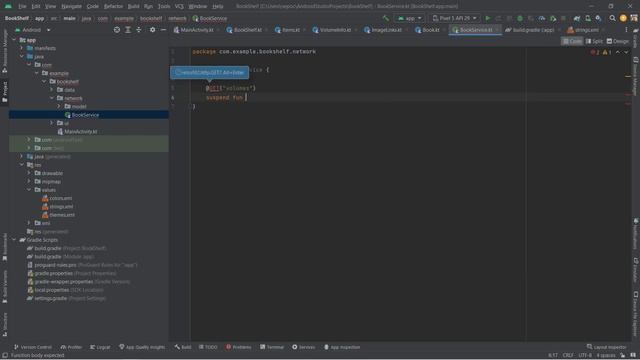Open the Device Manager toolbar icon
The height and width of the screenshot is (360, 640).
pos(588,18)
